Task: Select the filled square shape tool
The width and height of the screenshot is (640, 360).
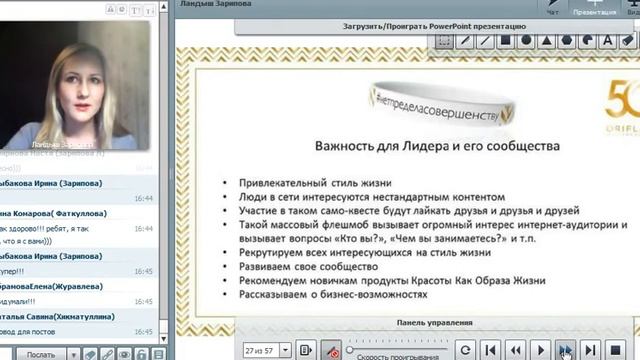Action: 506,41
